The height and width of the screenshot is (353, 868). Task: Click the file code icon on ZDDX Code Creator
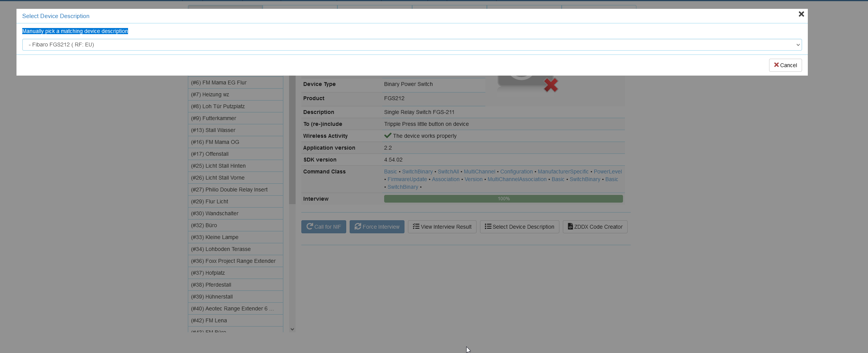[x=570, y=226]
